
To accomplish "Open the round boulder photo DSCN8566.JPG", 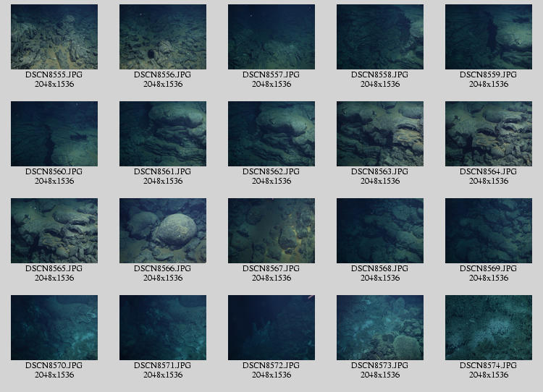I will 163,231.
